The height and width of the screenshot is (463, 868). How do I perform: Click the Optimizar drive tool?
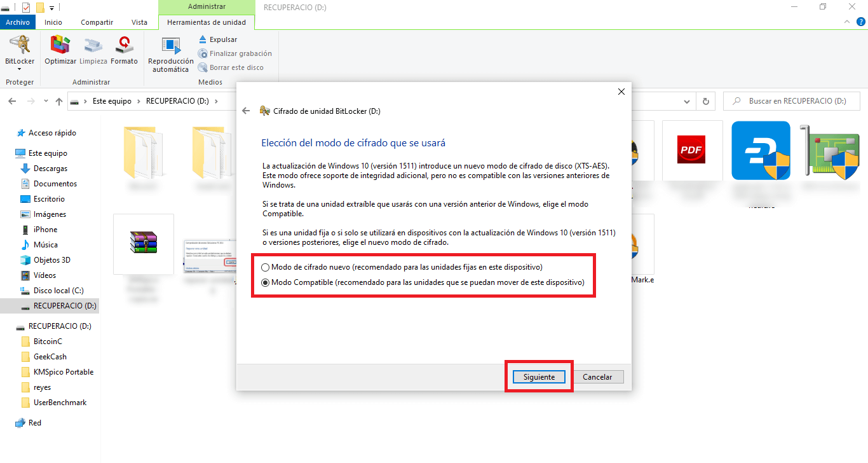[60, 50]
